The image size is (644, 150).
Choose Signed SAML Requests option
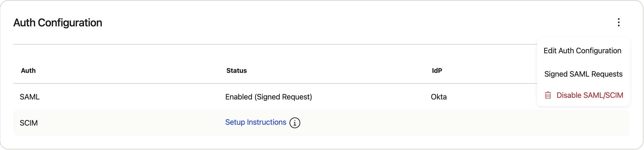pyautogui.click(x=583, y=74)
